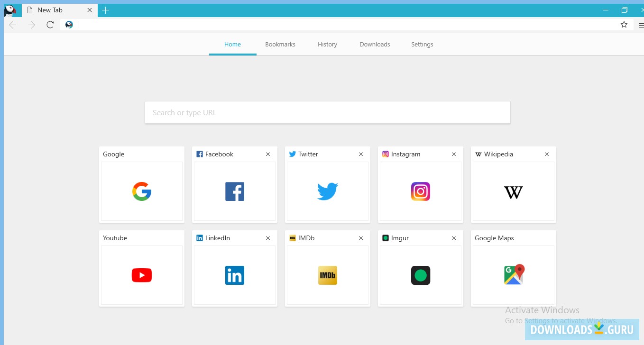This screenshot has height=345, width=644.
Task: Select the New Tab browser tab
Action: tap(59, 10)
